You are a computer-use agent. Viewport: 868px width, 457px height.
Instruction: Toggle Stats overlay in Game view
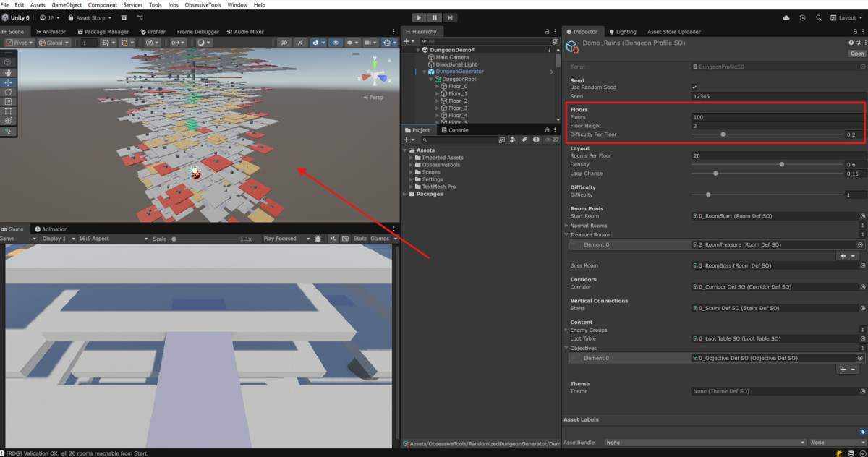(359, 239)
